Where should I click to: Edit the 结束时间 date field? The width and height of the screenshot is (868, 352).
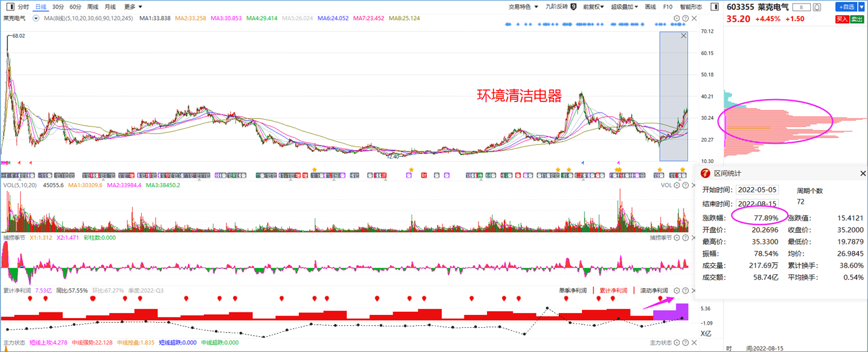pyautogui.click(x=757, y=204)
